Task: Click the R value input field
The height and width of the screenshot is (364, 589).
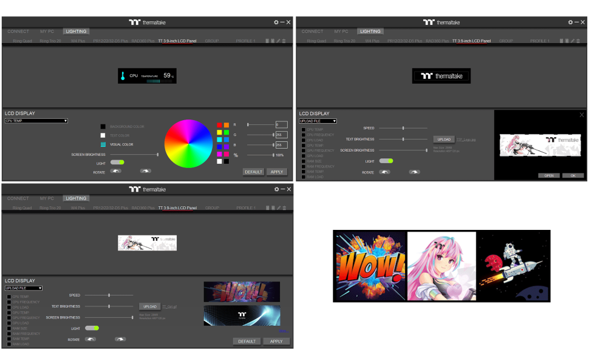Action: [281, 124]
